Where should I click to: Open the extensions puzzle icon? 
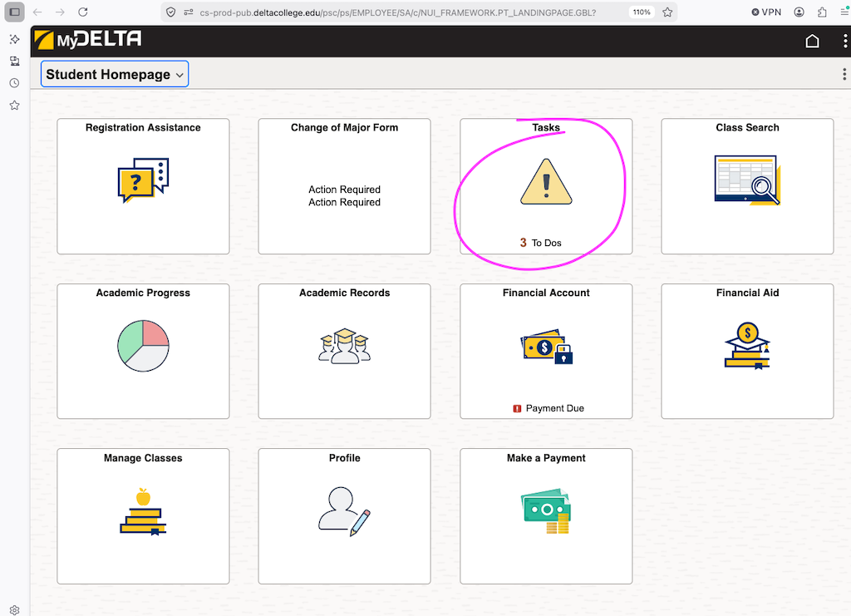point(822,12)
